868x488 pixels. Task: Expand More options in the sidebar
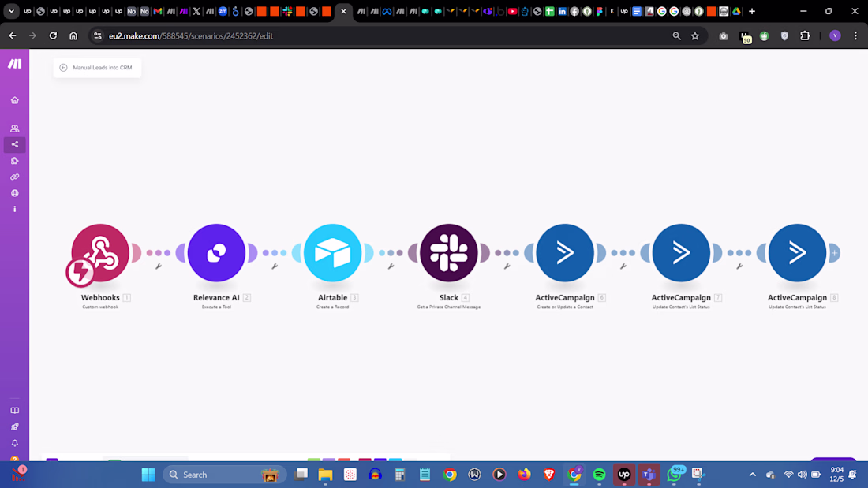point(14,209)
